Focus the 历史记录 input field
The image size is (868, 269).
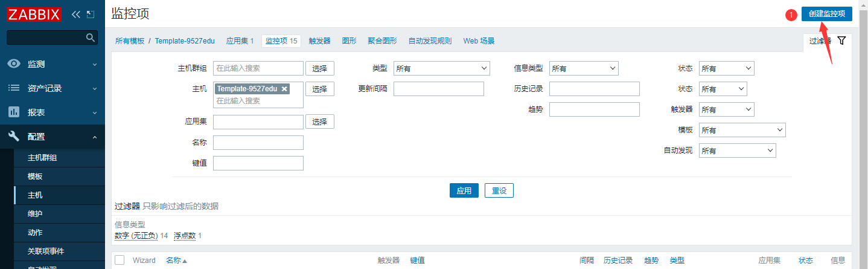point(595,89)
